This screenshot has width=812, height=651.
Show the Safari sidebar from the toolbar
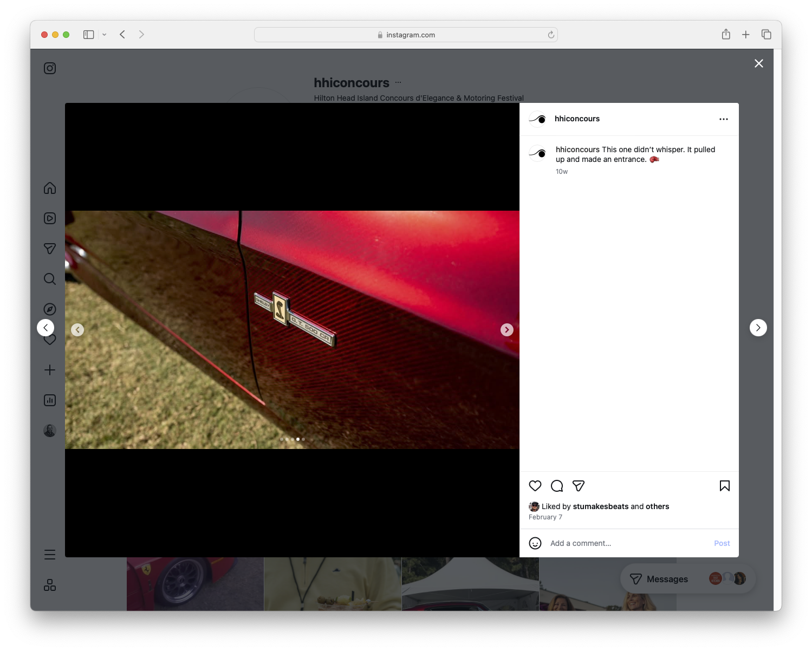88,34
